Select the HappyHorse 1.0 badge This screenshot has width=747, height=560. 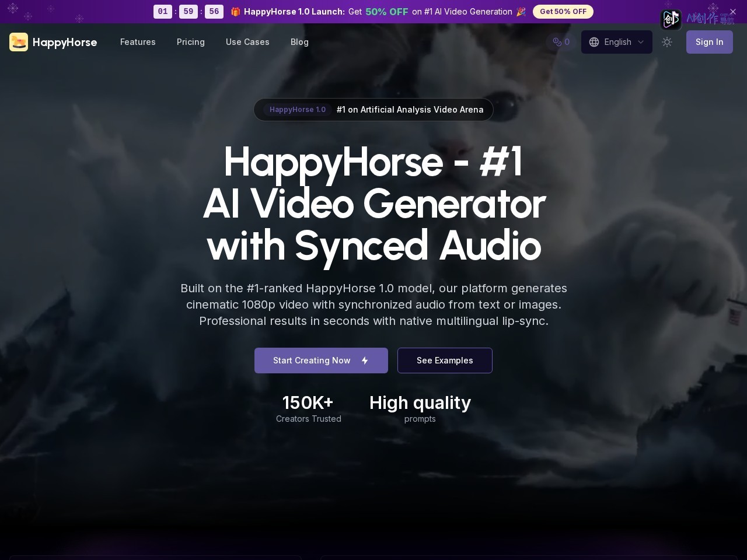(298, 110)
